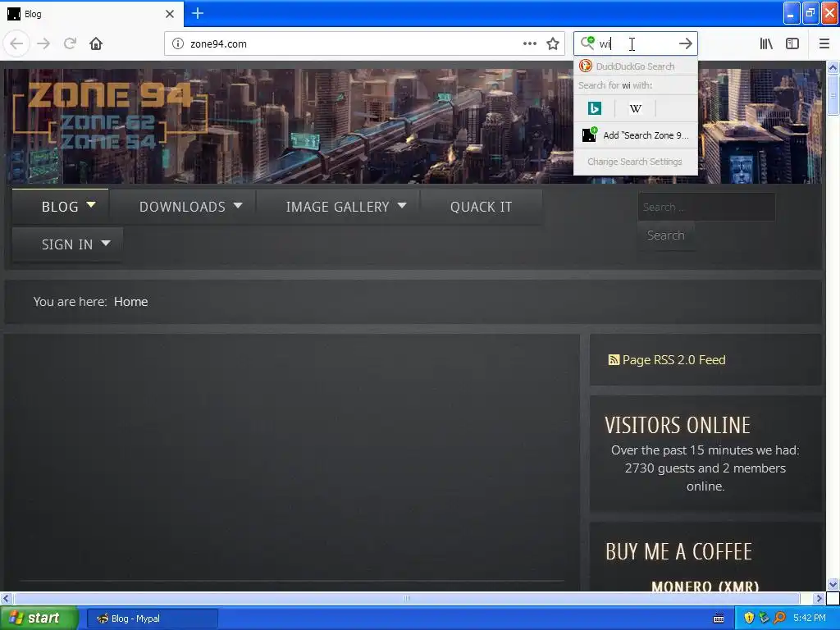Click the VISITORS ONLINE heading

[678, 426]
